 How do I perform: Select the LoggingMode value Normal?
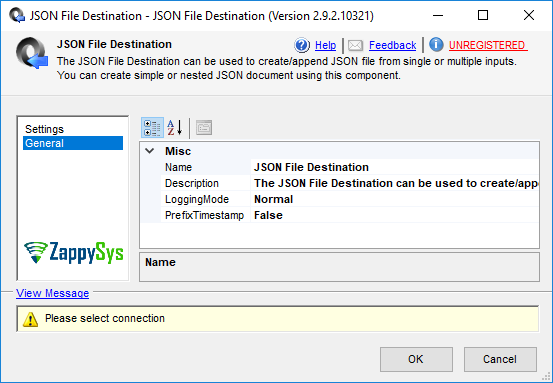click(x=395, y=199)
